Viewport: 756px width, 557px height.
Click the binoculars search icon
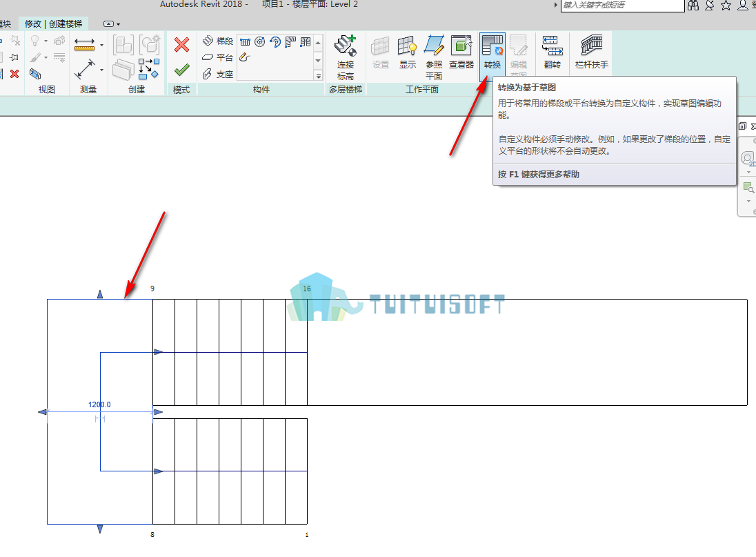tap(693, 6)
